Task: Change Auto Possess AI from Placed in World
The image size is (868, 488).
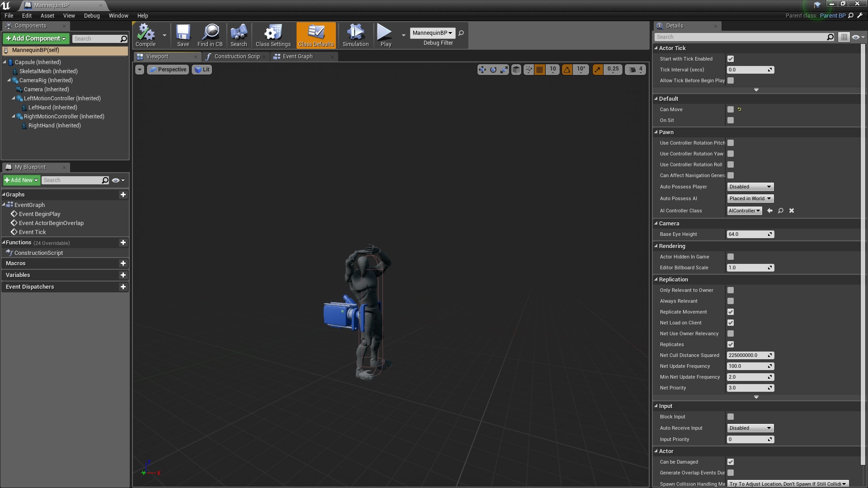Action: click(750, 198)
